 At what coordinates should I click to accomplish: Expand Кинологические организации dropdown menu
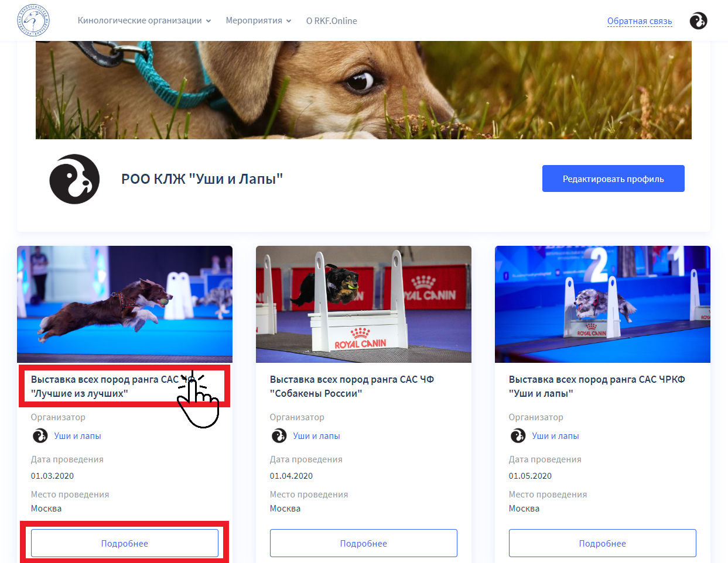144,21
